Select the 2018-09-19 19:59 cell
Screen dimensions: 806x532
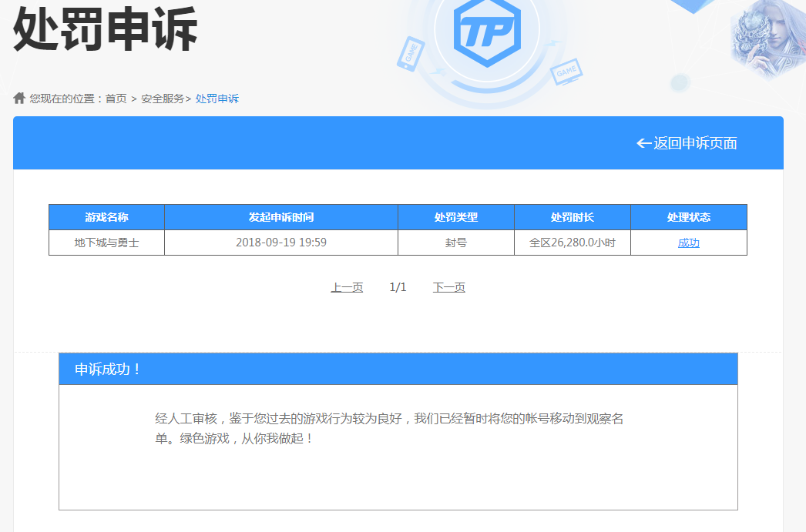coord(281,243)
